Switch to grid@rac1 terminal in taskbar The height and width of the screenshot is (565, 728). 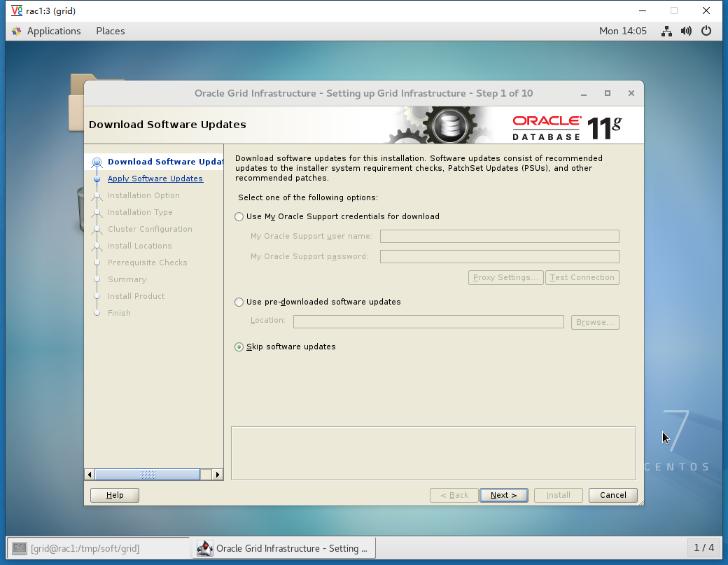[x=98, y=548]
